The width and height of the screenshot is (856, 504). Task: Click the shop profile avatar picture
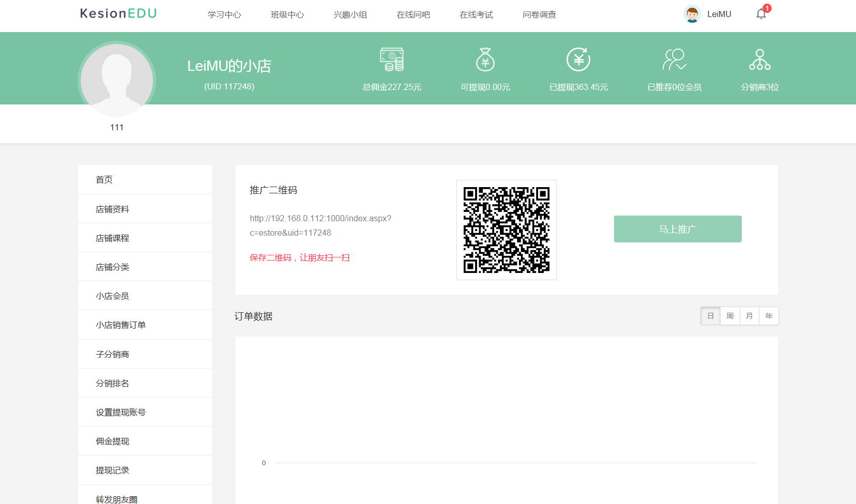[117, 80]
